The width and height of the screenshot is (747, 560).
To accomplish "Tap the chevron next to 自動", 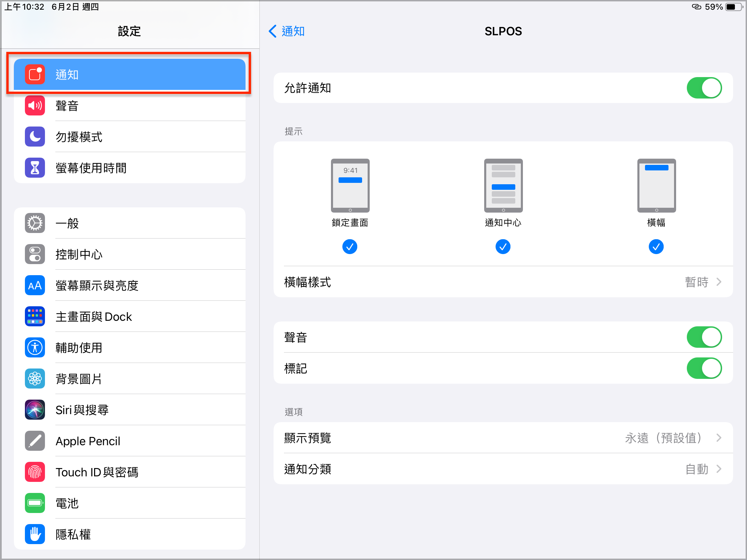I will click(x=719, y=469).
